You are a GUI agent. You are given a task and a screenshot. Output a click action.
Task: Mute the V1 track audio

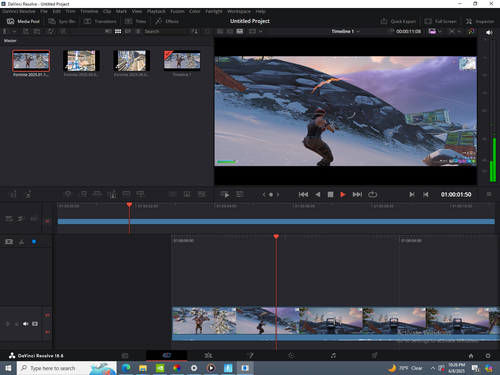point(25,324)
